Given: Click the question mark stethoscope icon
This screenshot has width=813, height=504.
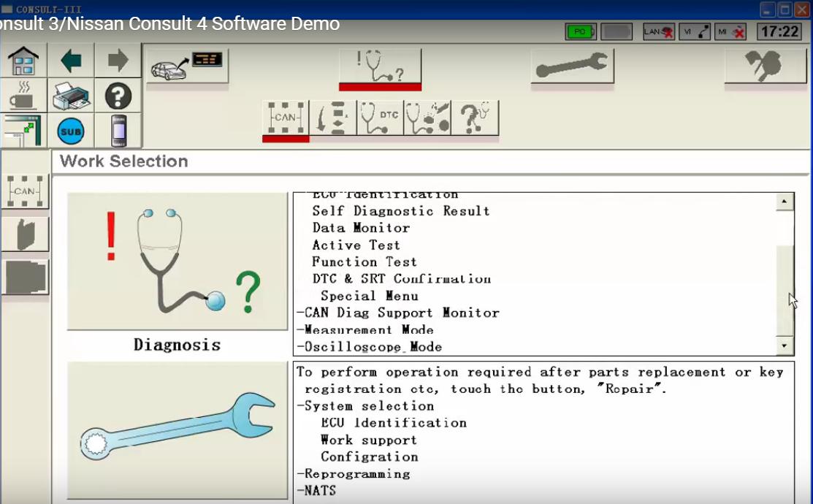Looking at the screenshot, I should 475,118.
